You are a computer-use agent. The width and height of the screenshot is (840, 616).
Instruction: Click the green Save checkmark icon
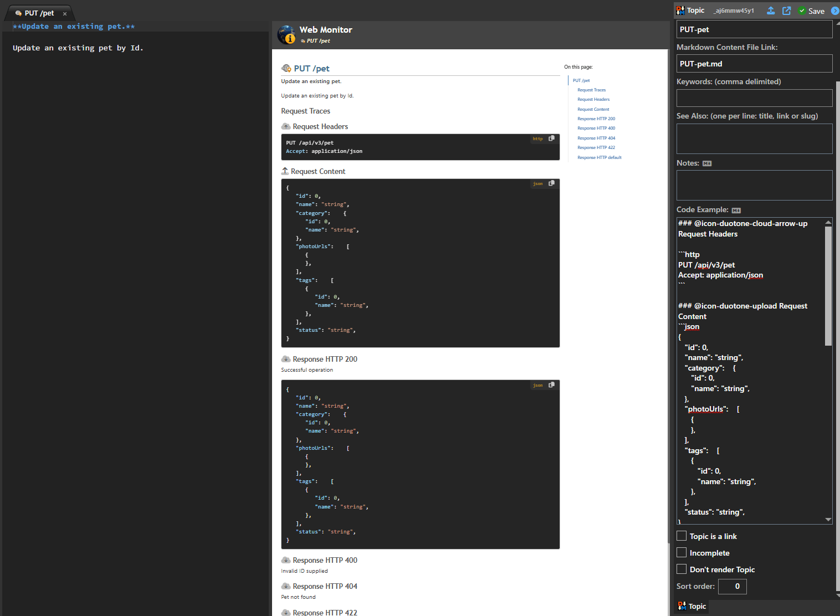pyautogui.click(x=802, y=11)
